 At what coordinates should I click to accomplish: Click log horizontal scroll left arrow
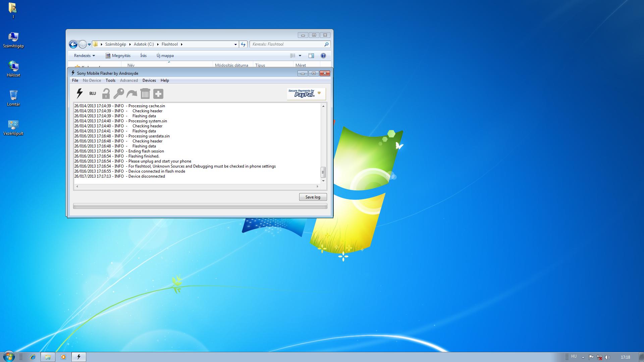pos(77,186)
